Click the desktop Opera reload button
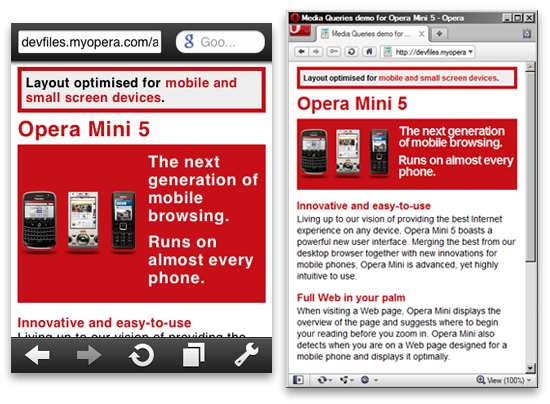Image resolution: width=550 pixels, height=404 pixels. point(351,52)
